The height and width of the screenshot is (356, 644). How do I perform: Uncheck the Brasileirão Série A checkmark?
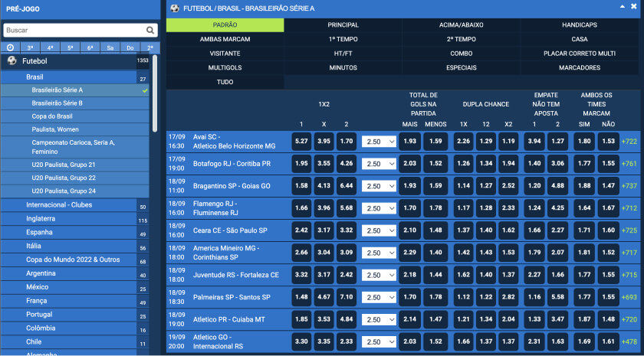(x=145, y=90)
